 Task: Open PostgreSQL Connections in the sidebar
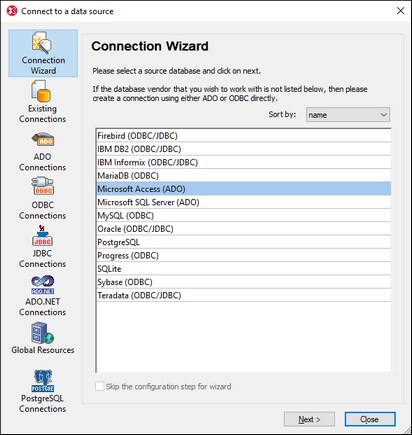pos(42,392)
